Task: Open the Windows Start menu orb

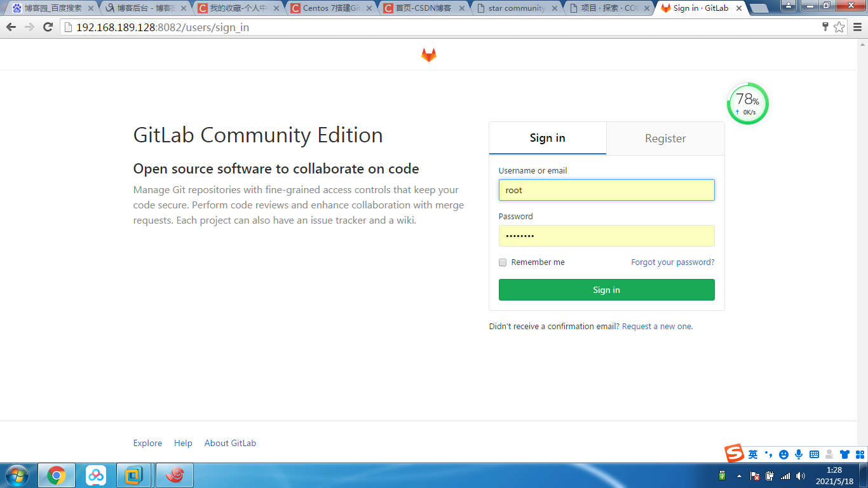Action: pyautogui.click(x=16, y=475)
